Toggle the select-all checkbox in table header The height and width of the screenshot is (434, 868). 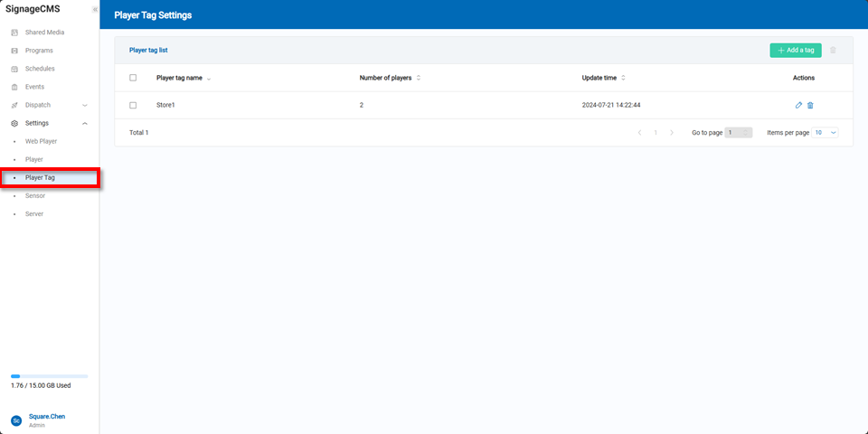click(x=133, y=78)
